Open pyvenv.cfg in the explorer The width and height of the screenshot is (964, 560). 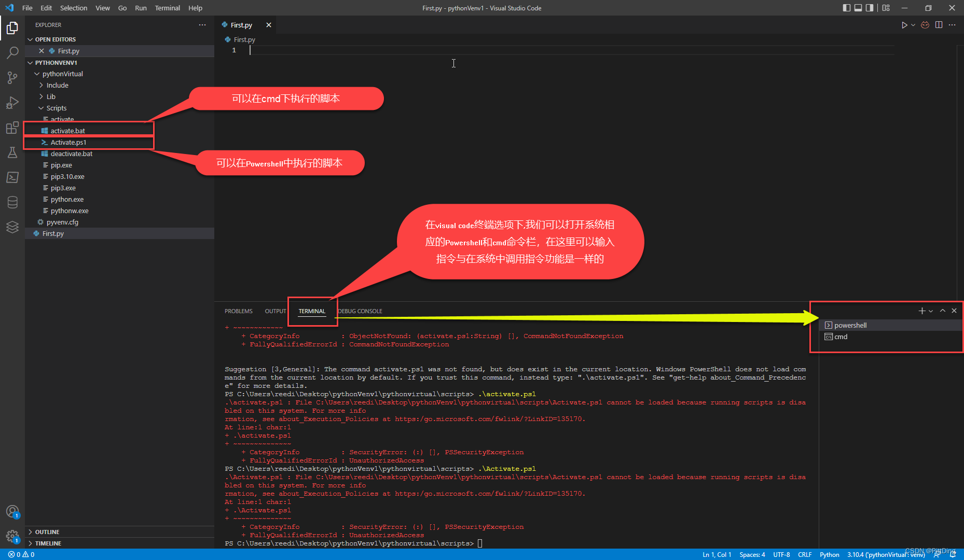[119, 222]
